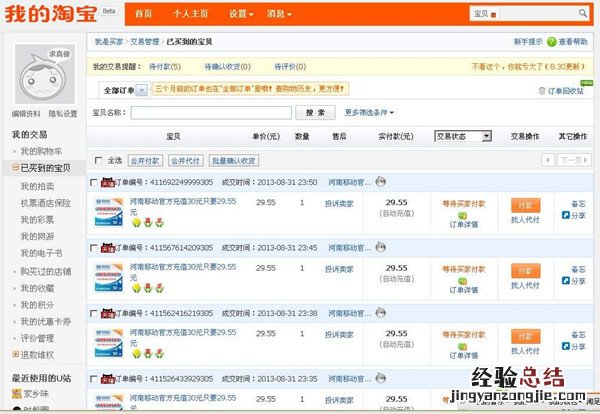Tick checkbox for order 411567614209305
Screen dimensions: 600x414
point(95,247)
